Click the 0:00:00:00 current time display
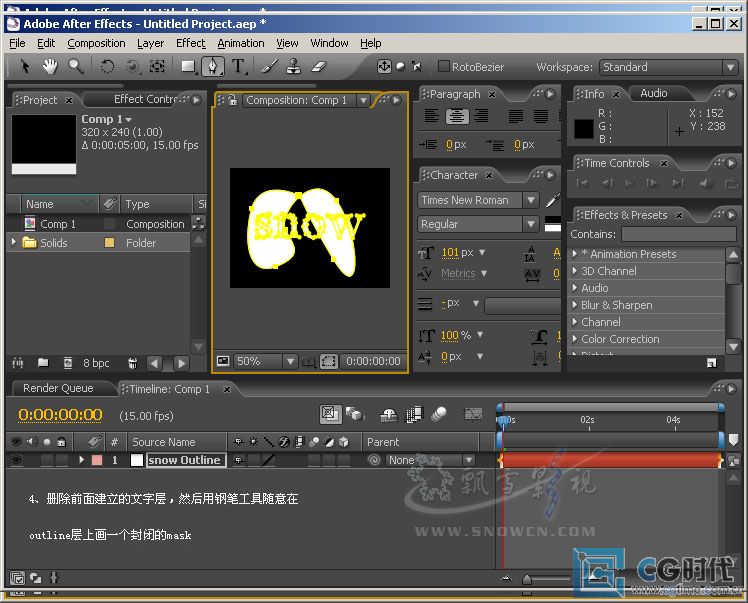748x603 pixels. click(60, 415)
